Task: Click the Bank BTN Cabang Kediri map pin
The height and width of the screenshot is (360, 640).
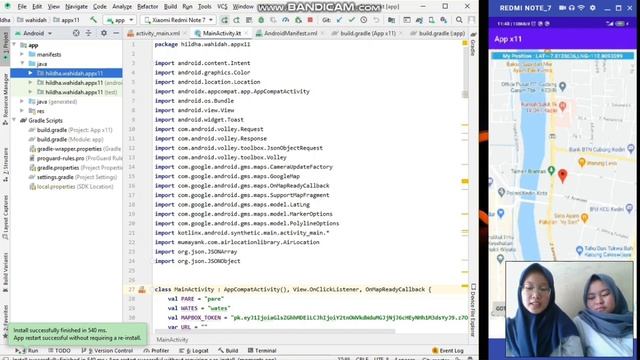Action: point(631,148)
